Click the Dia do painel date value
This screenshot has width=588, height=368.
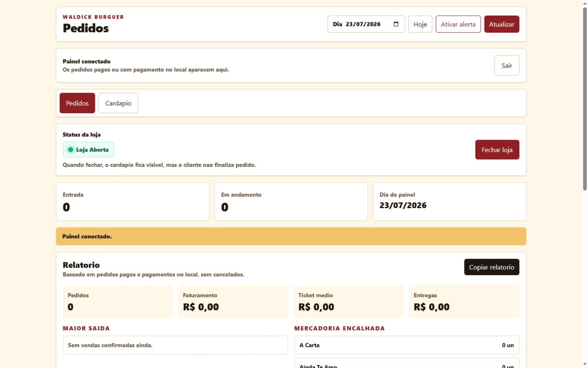pyautogui.click(x=403, y=205)
